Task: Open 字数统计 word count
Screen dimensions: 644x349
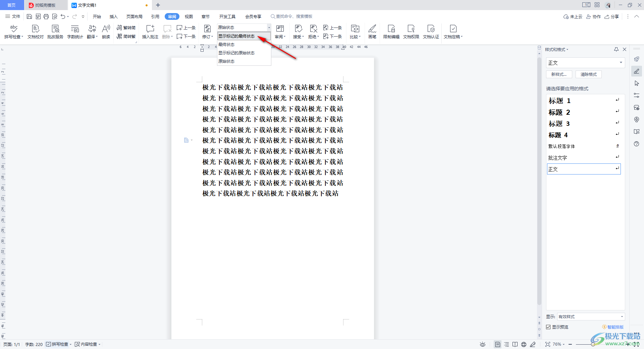Action: click(x=75, y=32)
